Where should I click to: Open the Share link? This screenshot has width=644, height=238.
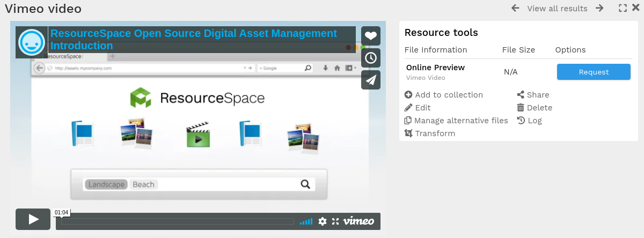click(x=538, y=95)
